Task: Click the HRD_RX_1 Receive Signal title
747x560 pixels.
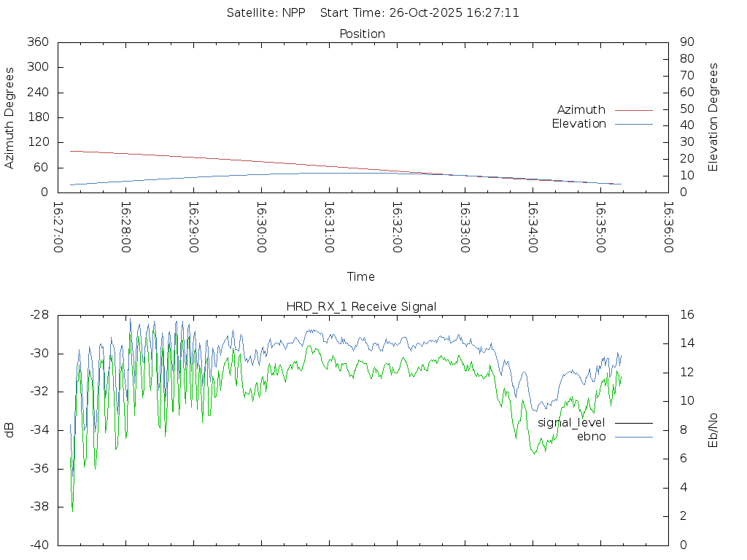Action: 361,307
